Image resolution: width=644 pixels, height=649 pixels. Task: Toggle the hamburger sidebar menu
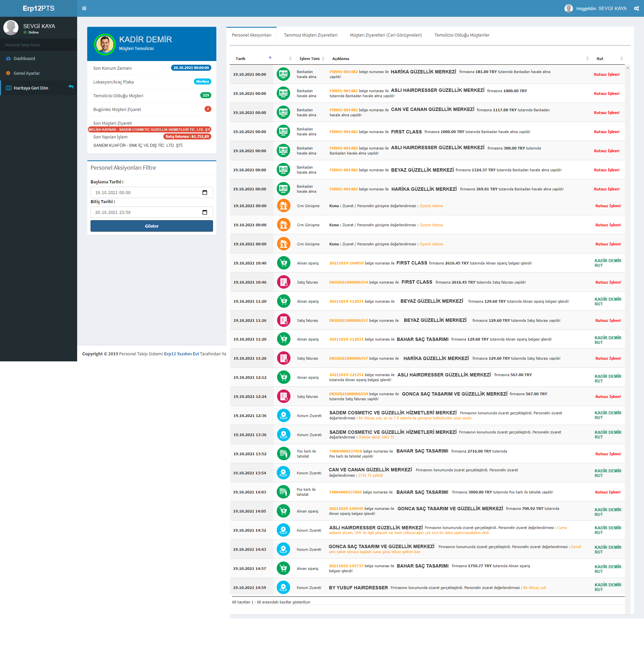[x=84, y=8]
